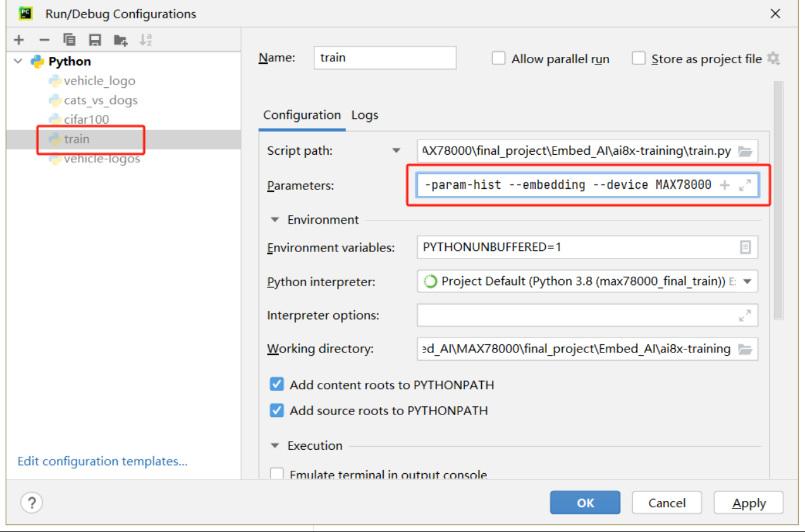Click the Cancel button

pyautogui.click(x=667, y=503)
